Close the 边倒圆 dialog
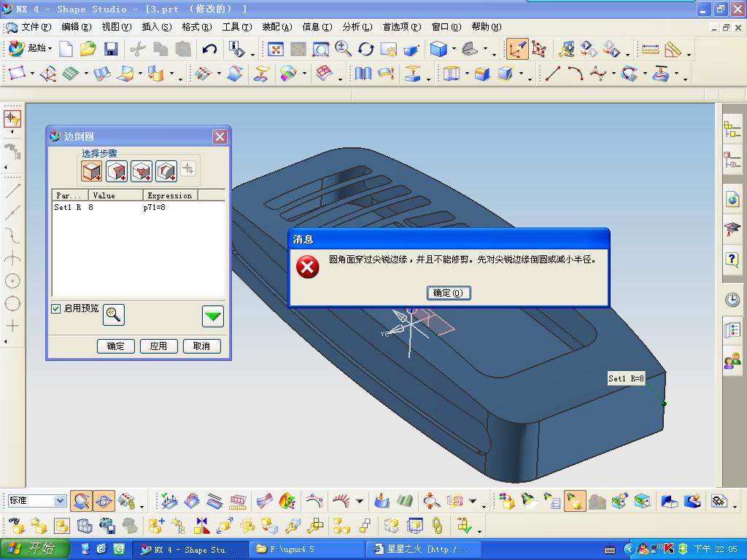This screenshot has width=747, height=560. click(220, 137)
